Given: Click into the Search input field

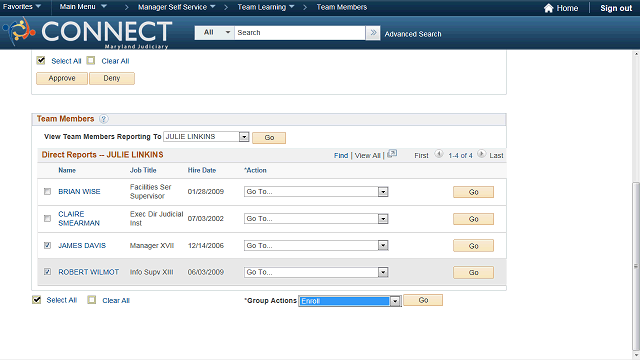Looking at the screenshot, I should click(x=300, y=33).
